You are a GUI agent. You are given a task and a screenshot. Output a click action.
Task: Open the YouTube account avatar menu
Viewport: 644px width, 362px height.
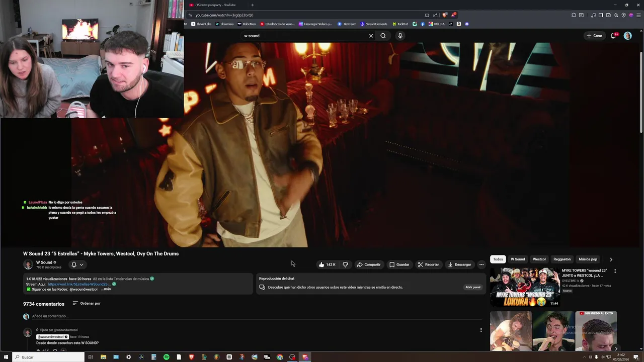coord(627,36)
